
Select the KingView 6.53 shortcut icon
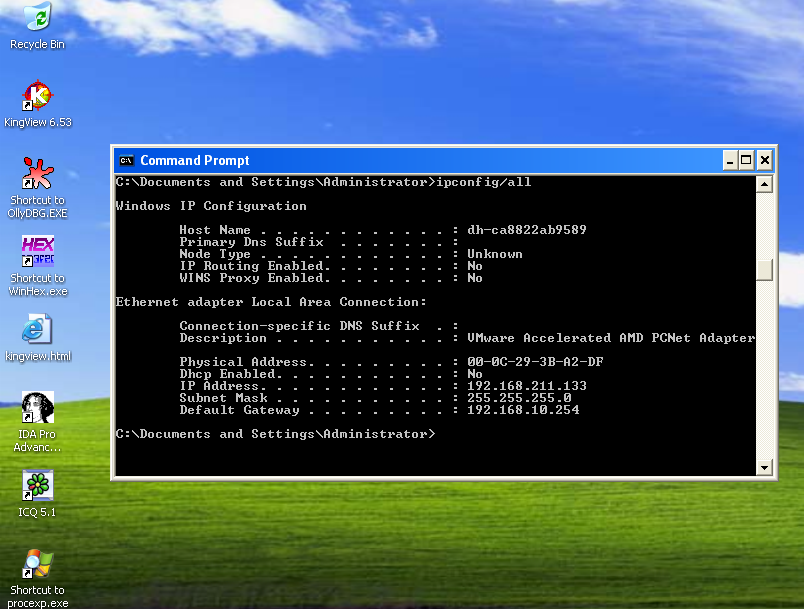(x=37, y=95)
